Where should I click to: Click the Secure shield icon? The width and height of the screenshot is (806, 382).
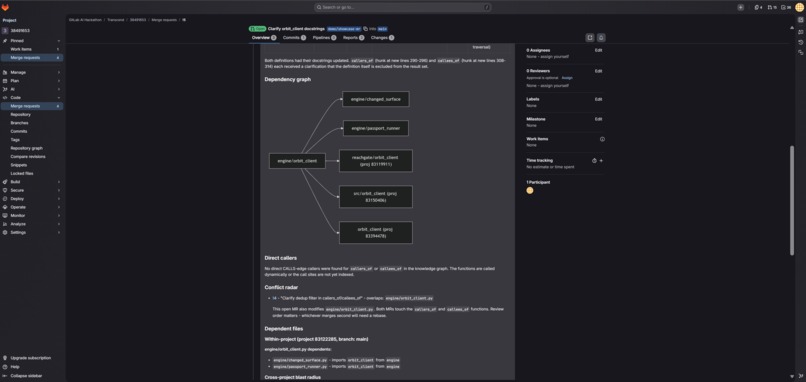point(5,190)
